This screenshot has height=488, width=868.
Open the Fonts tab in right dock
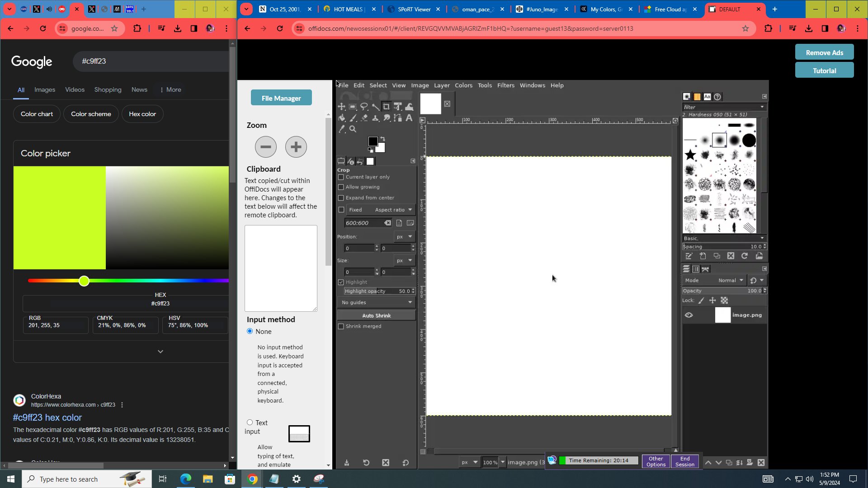(x=708, y=97)
